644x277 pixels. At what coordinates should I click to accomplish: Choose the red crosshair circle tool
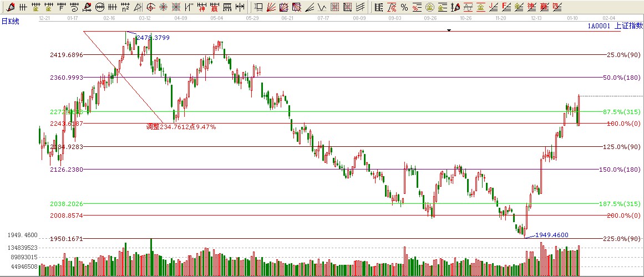pos(150,7)
